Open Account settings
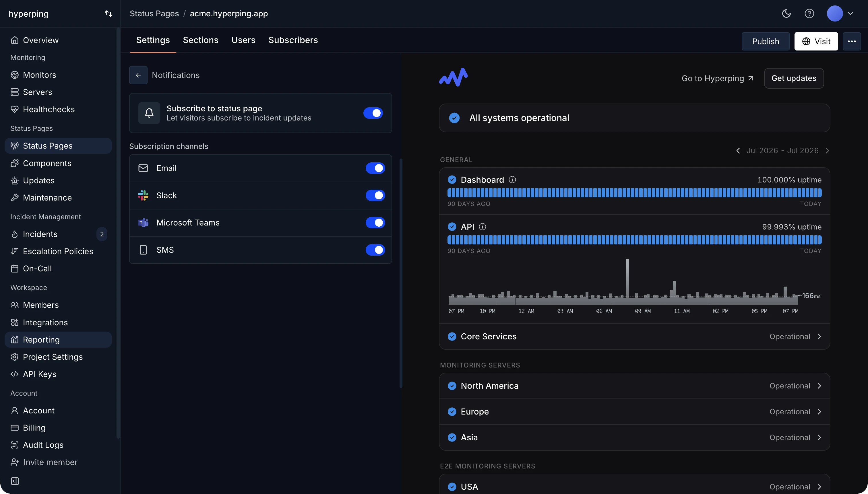Screen dimensions: 868x494 point(58,411)
